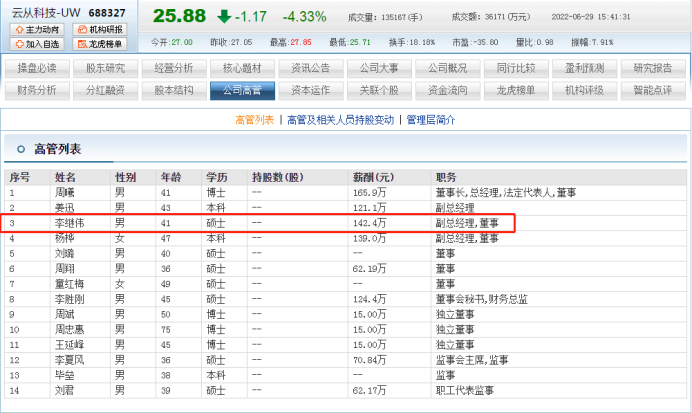Open 分红融资 tab
Image resolution: width=692 pixels, height=413 pixels.
(x=105, y=90)
